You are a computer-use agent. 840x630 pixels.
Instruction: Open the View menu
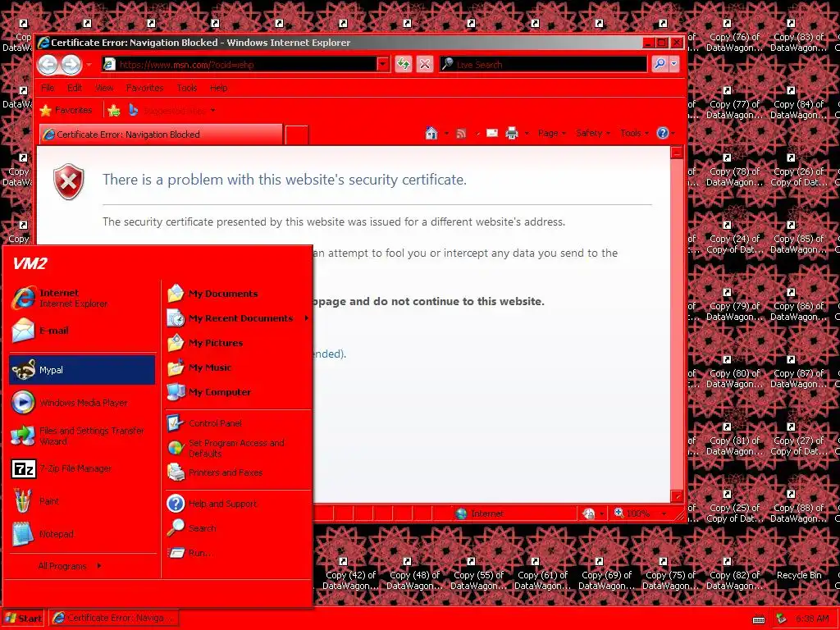pyautogui.click(x=104, y=88)
